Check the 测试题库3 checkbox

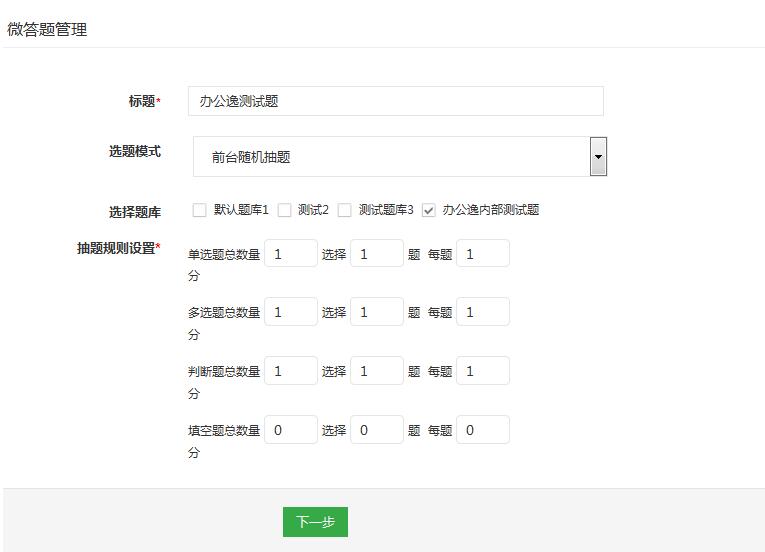[x=344, y=210]
